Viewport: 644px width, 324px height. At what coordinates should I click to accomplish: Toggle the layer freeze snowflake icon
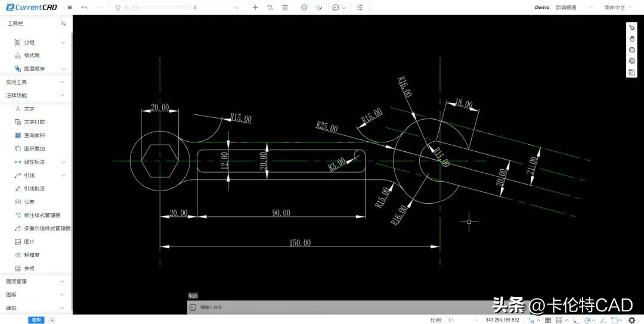click(x=126, y=7)
